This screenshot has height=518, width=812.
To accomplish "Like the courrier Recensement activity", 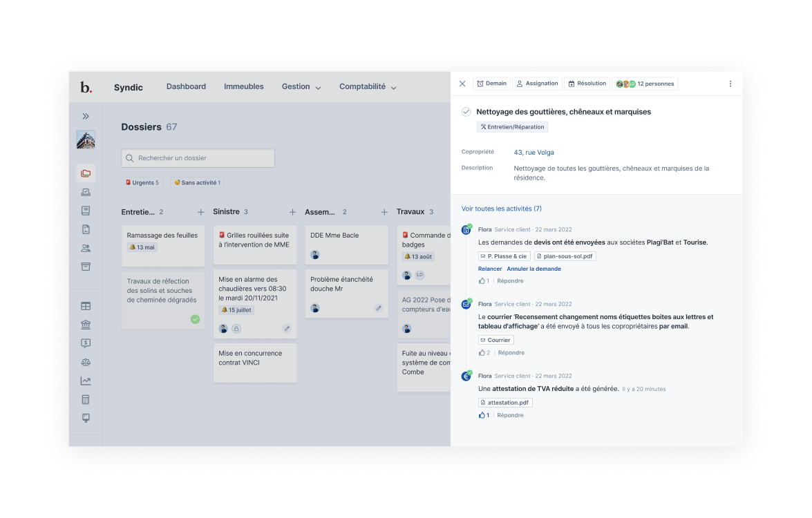I will (484, 353).
